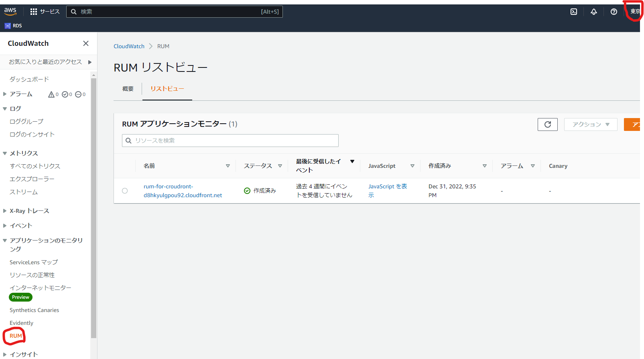The height and width of the screenshot is (359, 644).
Task: Open Synthetics Canaries in the sidebar
Action: (x=34, y=310)
